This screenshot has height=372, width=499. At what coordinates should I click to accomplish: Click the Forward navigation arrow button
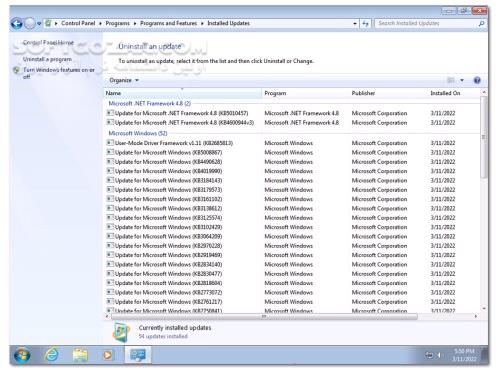(x=30, y=23)
